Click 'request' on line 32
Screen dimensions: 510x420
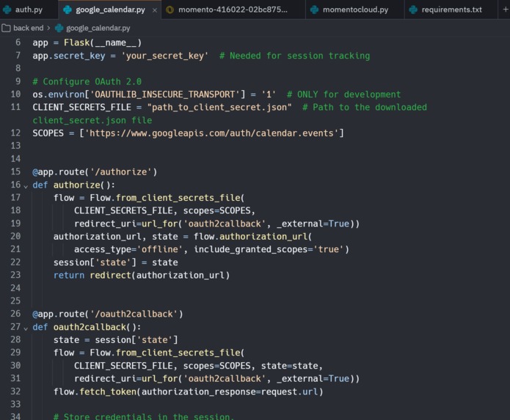(x=279, y=391)
